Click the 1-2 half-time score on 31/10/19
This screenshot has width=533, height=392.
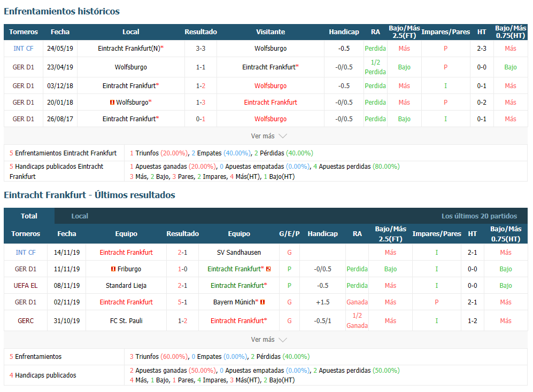click(473, 320)
